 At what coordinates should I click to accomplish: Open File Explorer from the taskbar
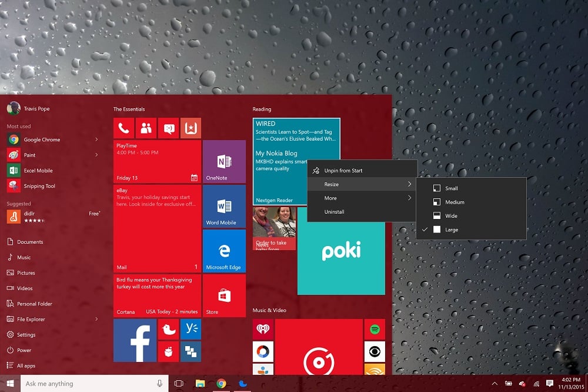click(201, 383)
